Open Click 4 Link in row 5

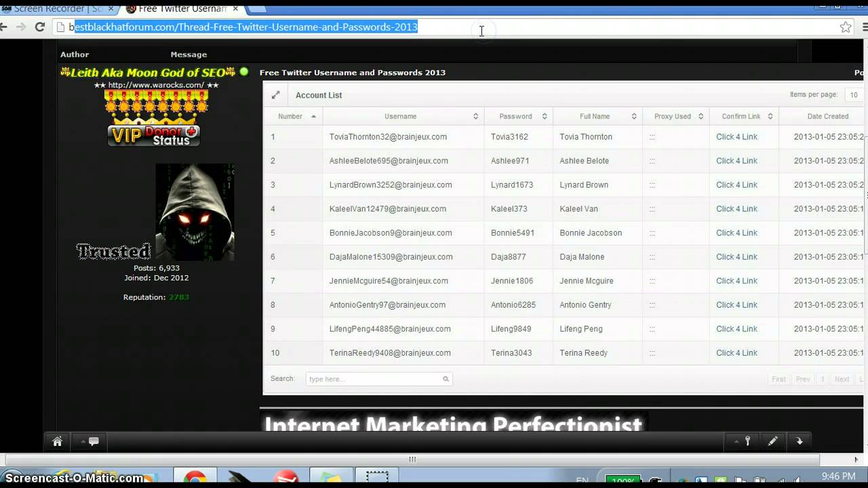(736, 233)
